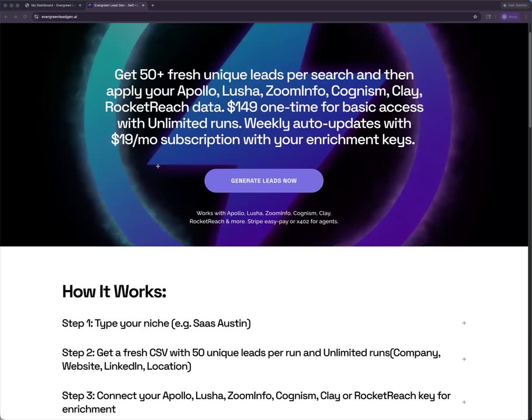Click the browser Forward arrow
This screenshot has height=420, width=532.
pos(15,16)
